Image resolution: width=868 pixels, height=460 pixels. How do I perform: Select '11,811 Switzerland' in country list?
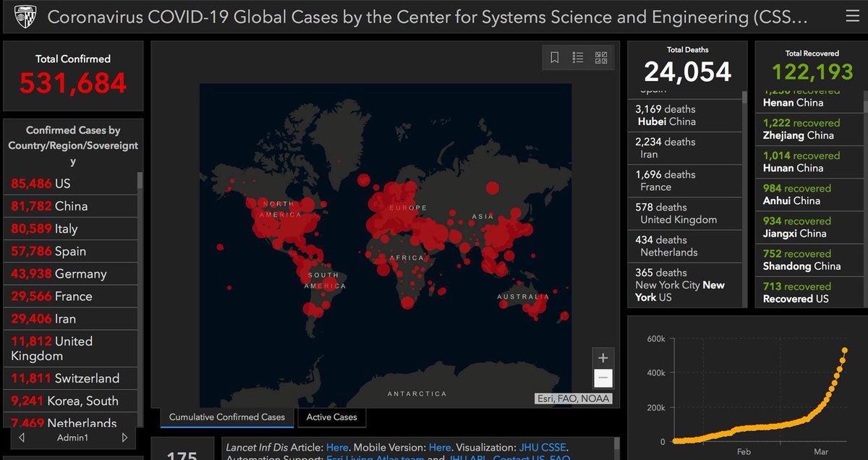[x=70, y=378]
